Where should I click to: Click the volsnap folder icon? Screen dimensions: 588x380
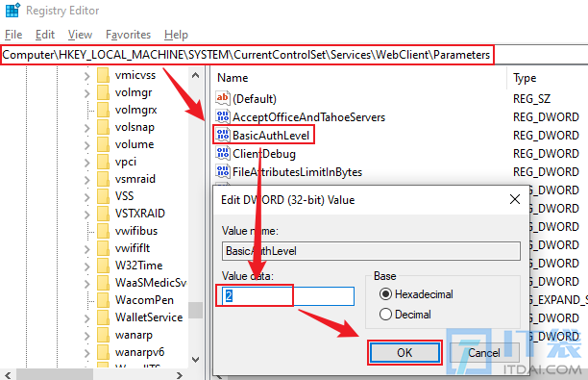tap(103, 127)
